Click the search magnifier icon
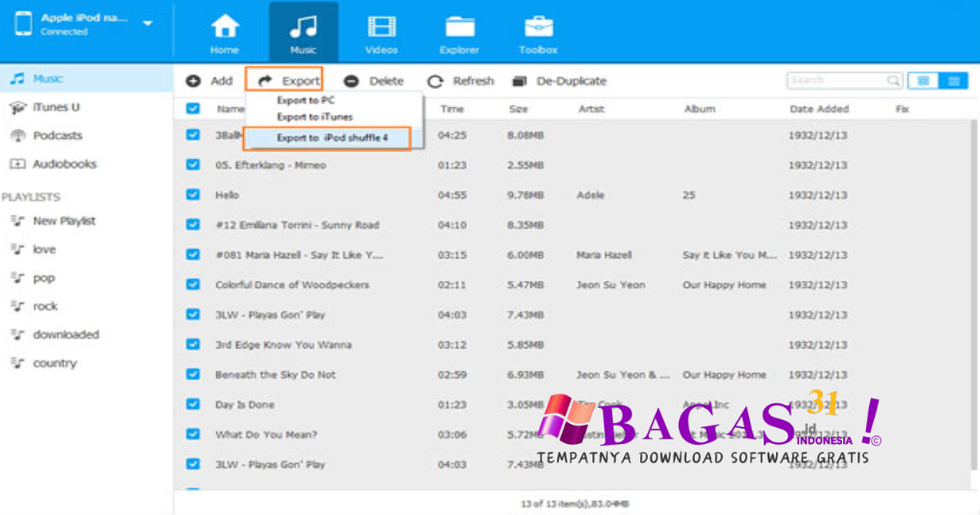Image resolution: width=980 pixels, height=515 pixels. click(893, 80)
